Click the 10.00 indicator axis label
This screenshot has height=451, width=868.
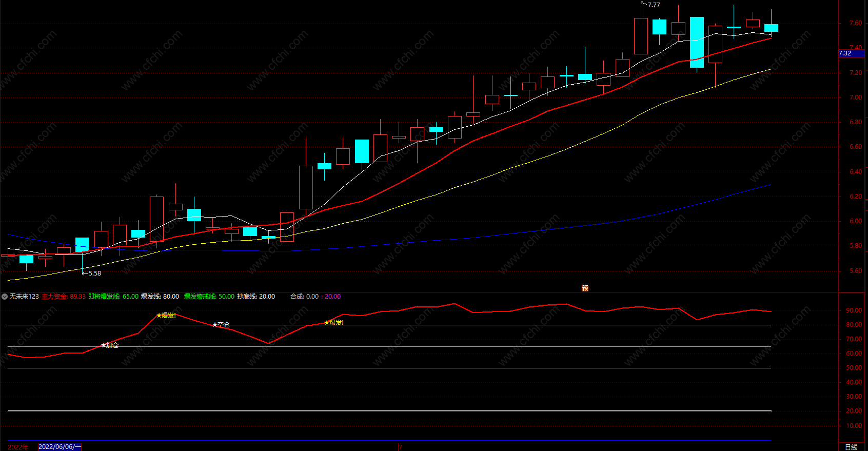pos(854,426)
